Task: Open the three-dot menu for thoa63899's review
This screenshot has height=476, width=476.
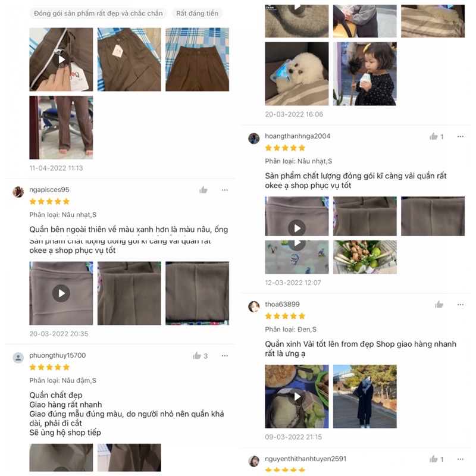Action: click(460, 305)
